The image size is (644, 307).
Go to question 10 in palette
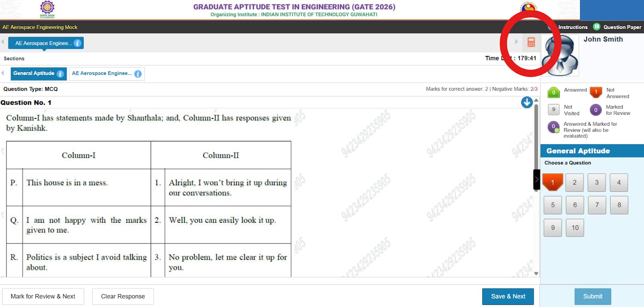[x=575, y=228]
